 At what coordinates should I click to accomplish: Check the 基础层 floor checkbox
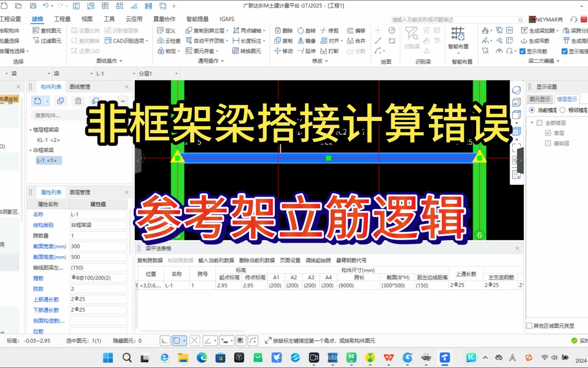548,143
